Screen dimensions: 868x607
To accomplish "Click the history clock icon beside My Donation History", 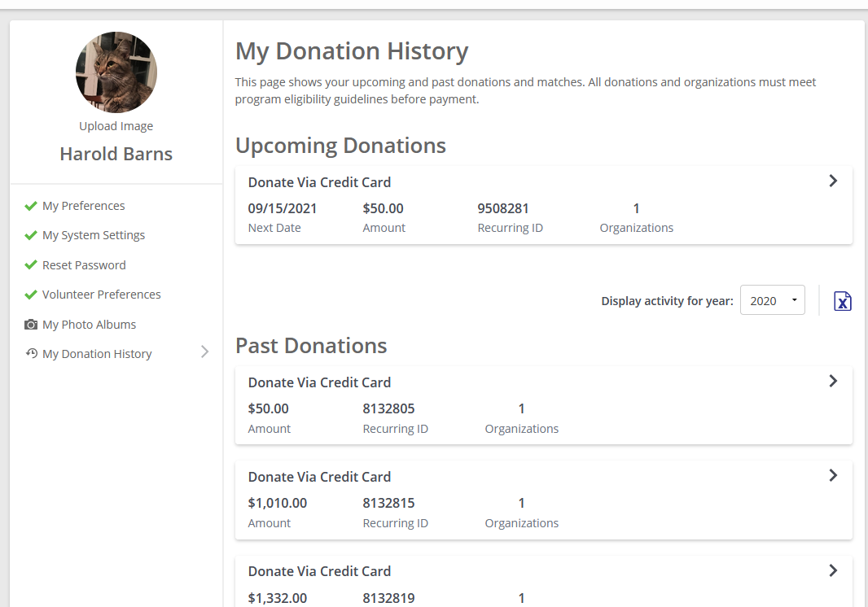I will click(32, 353).
